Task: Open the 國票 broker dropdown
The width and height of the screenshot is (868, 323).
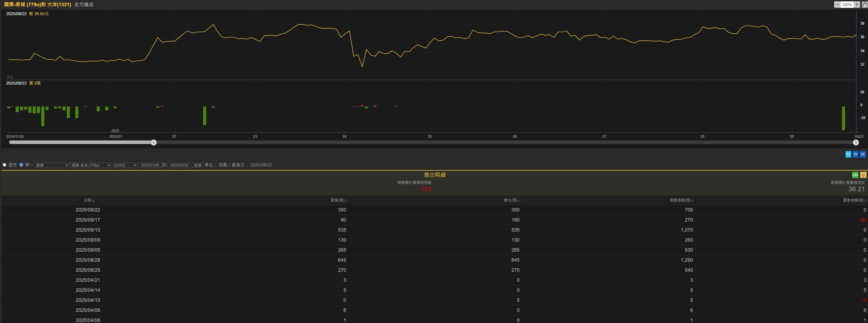Action: tap(52, 165)
